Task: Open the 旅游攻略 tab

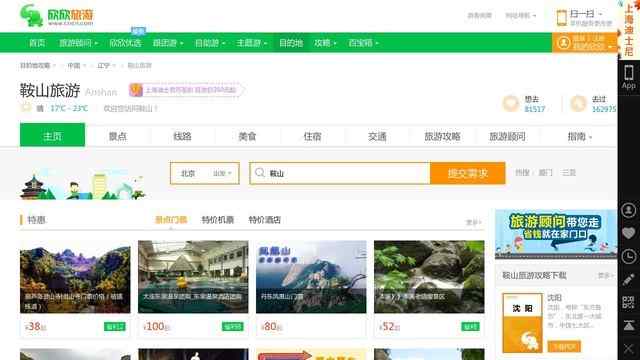Action: [x=442, y=136]
